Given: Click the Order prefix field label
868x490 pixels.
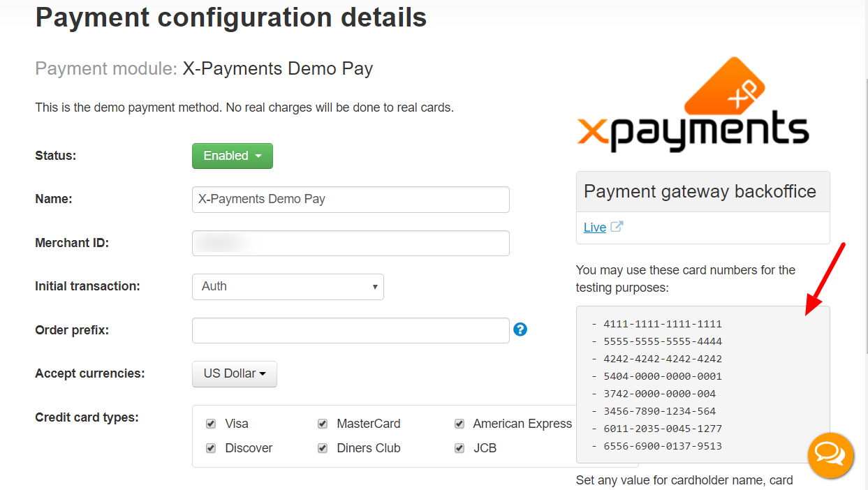Looking at the screenshot, I should click(x=72, y=330).
